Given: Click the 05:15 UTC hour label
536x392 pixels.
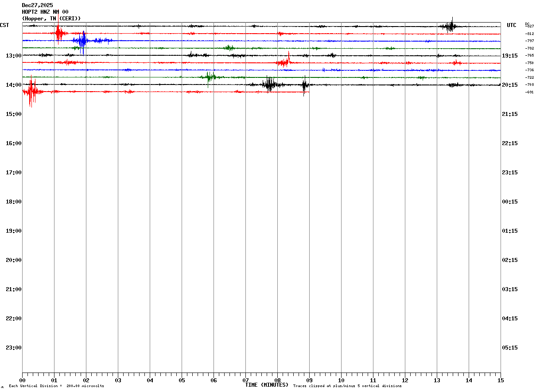Looking at the screenshot, I should click(509, 348).
